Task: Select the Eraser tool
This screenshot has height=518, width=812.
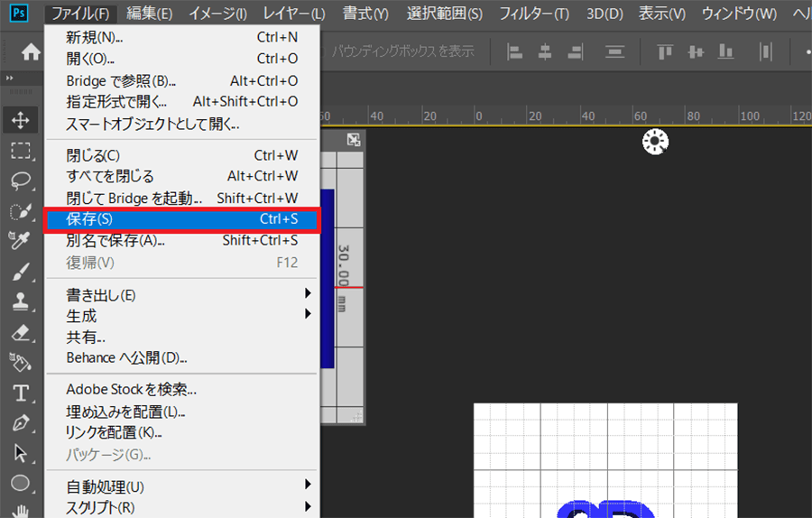Action: (x=20, y=332)
